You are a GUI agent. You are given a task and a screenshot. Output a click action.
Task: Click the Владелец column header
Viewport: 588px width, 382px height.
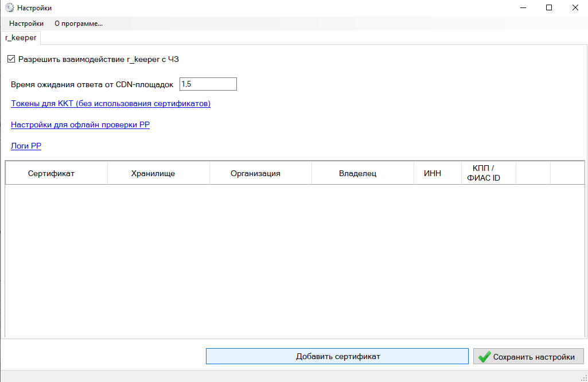[x=363, y=173]
